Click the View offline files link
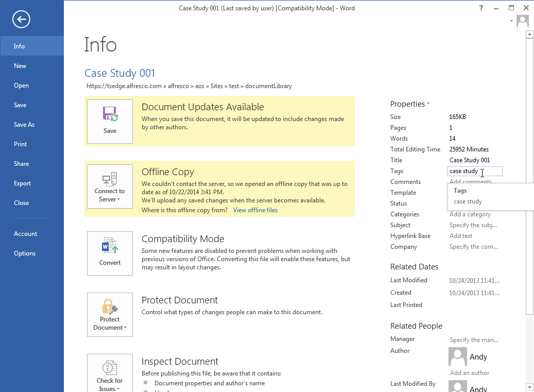The image size is (534, 392). 255,210
